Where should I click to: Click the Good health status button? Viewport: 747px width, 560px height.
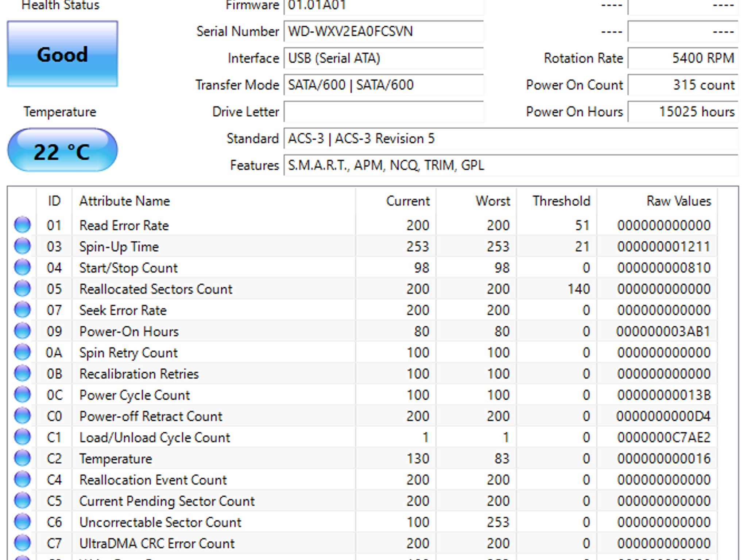click(x=62, y=54)
